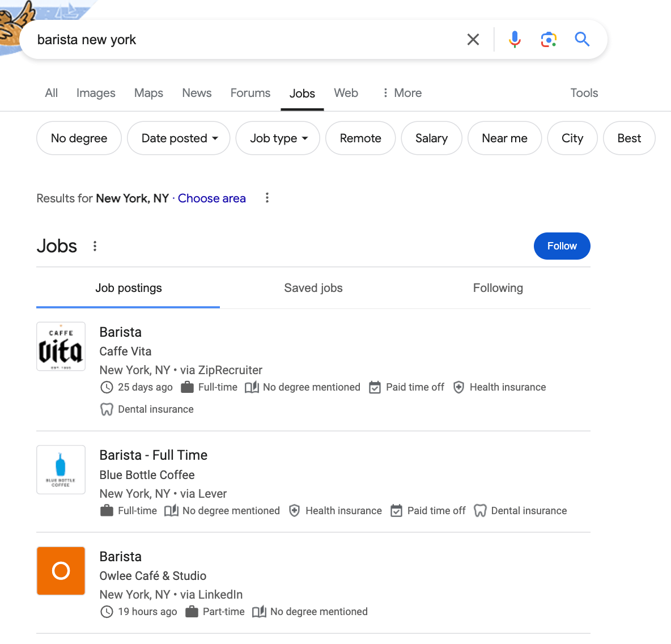Click the 'Caffe Vita' company name

click(x=125, y=351)
